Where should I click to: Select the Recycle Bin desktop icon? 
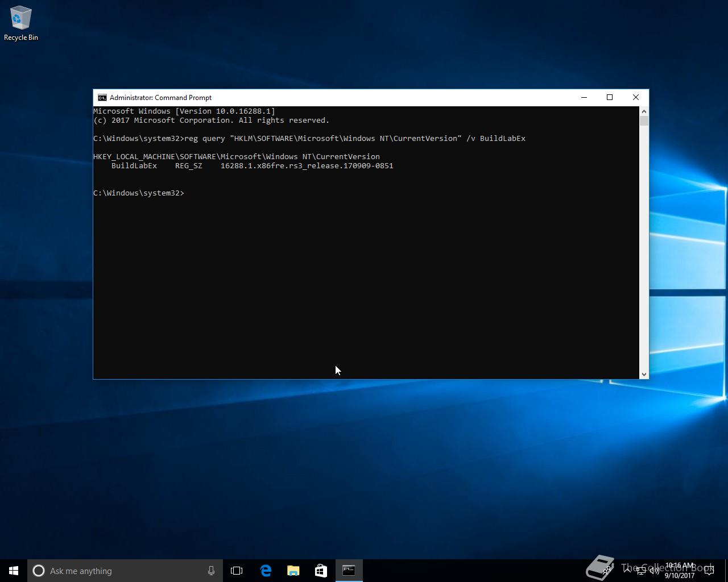[x=21, y=24]
